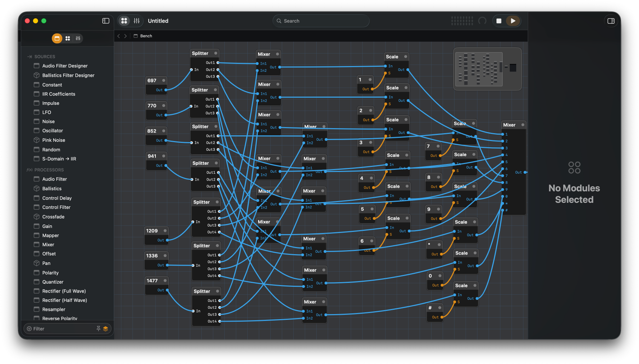Image resolution: width=639 pixels, height=364 pixels.
Task: Select Oscillator in the sources list
Action: 52,131
